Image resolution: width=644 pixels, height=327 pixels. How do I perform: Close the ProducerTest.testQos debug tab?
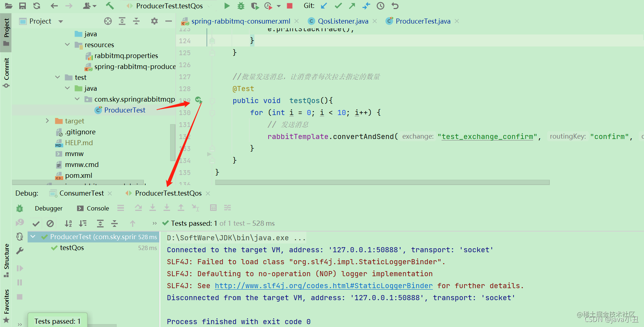coord(208,193)
